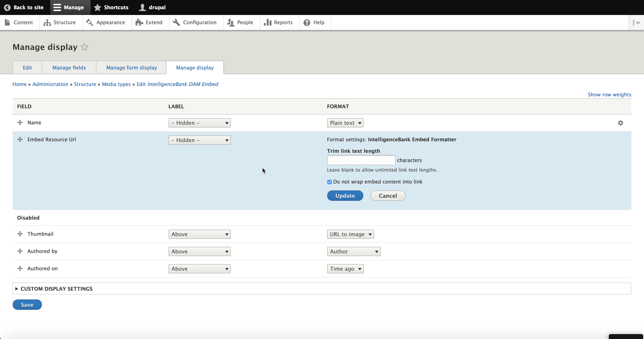Click the Trim link text length field
The height and width of the screenshot is (339, 644).
tap(361, 160)
